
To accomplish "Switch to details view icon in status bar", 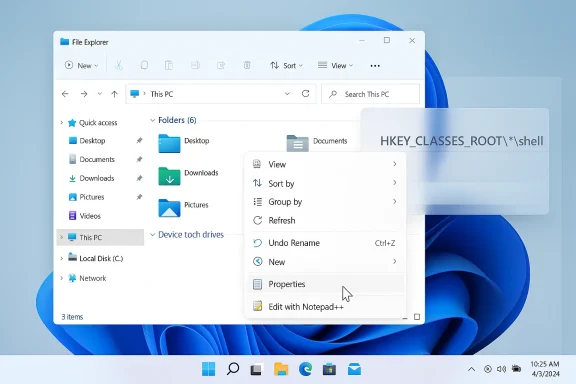I will (x=405, y=317).
